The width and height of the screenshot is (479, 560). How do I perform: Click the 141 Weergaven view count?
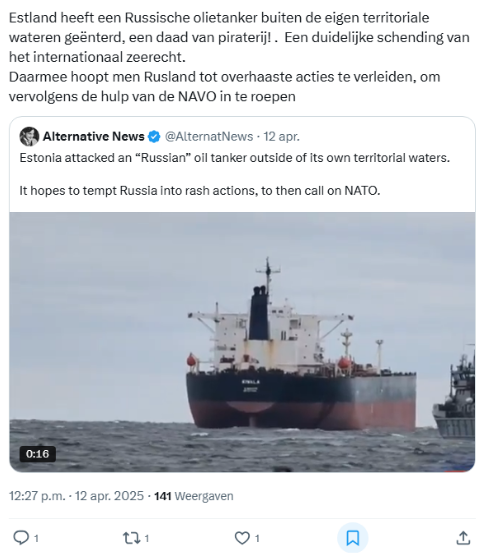pos(194,496)
